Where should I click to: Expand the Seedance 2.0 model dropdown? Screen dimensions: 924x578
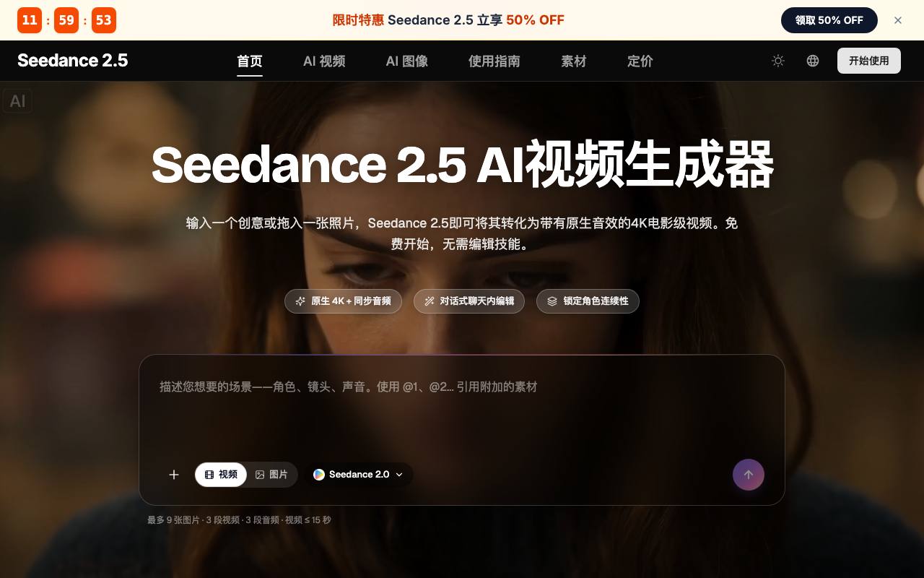[358, 475]
